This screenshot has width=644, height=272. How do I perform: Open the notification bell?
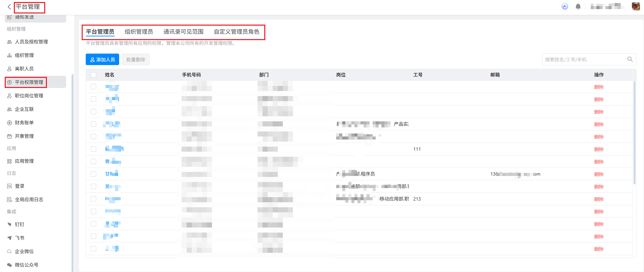click(x=578, y=6)
